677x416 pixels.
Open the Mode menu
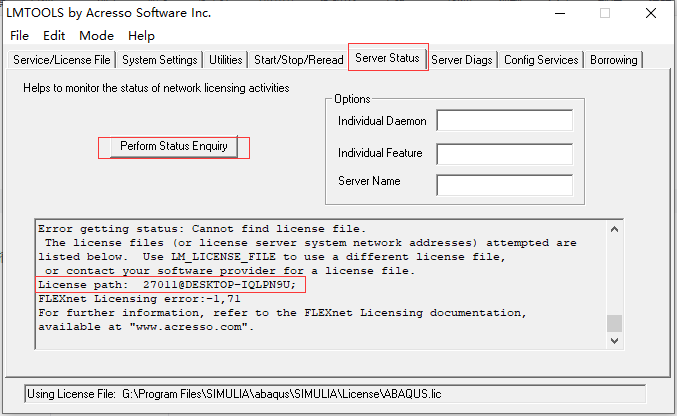[x=96, y=36]
